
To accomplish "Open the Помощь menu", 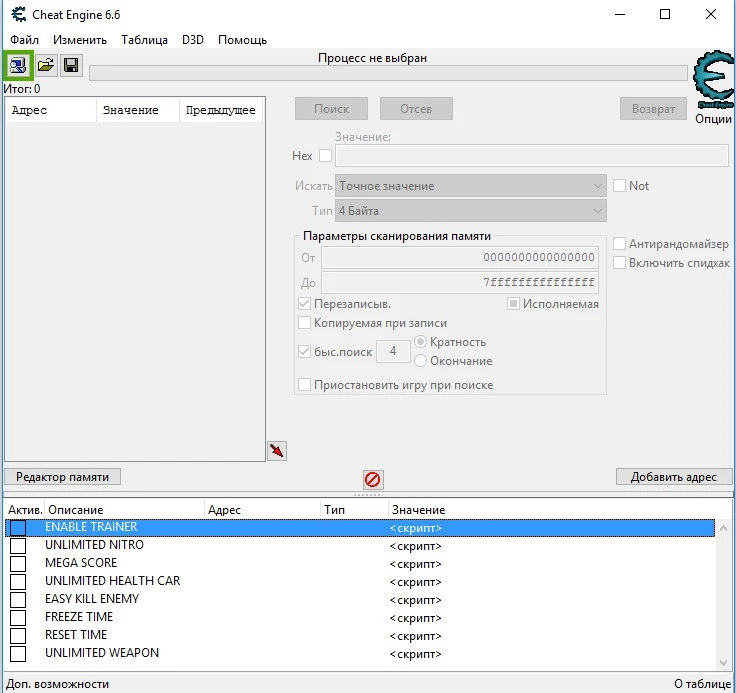I will [242, 40].
